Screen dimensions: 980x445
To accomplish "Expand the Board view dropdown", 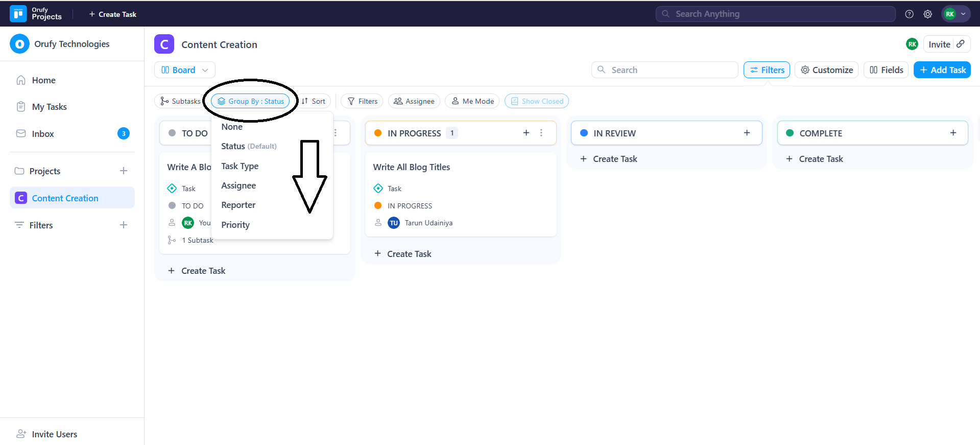I will tap(184, 70).
